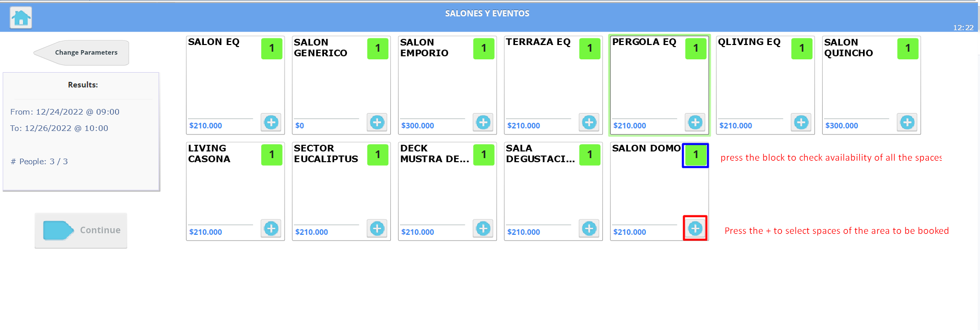The height and width of the screenshot is (330, 980).
Task: Select the SALON QUINCHO card
Action: [871, 85]
